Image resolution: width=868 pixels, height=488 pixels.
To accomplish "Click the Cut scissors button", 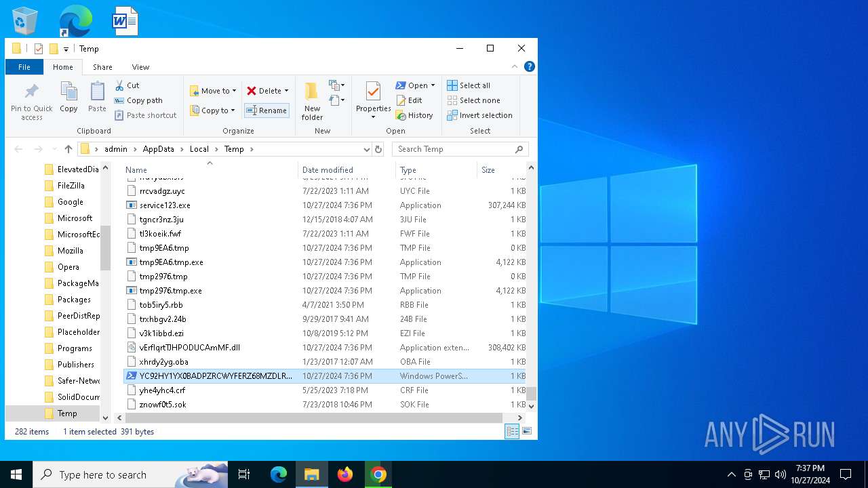I will click(127, 85).
